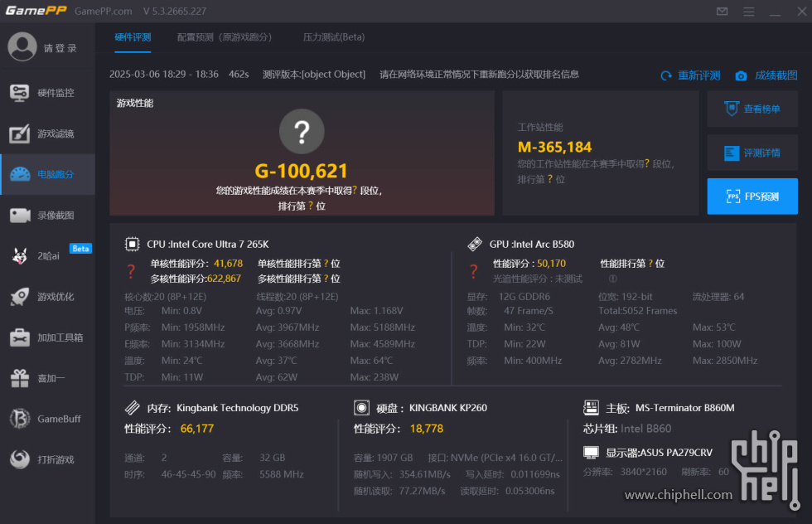The height and width of the screenshot is (524, 812).
Task: Click the single-core score 41,678
Action: (x=229, y=264)
